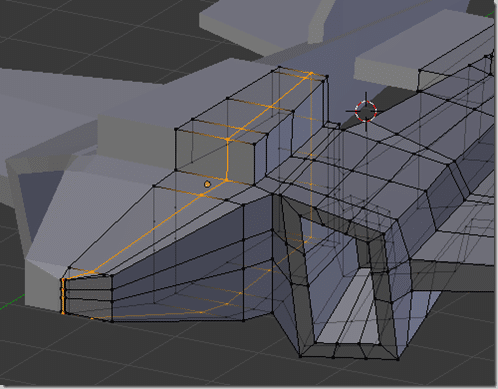Select the bottom-left corner vertex of the intake frame
This screenshot has width=498, height=389.
300,356
